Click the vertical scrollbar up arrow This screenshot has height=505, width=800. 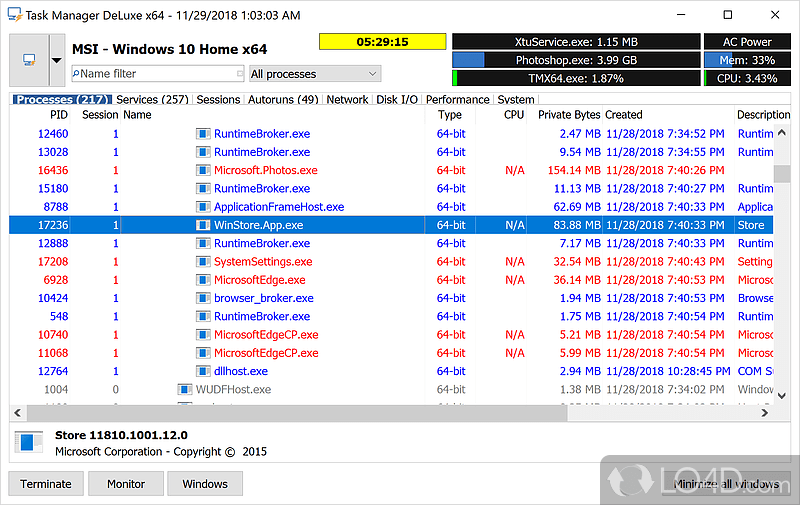[782, 133]
